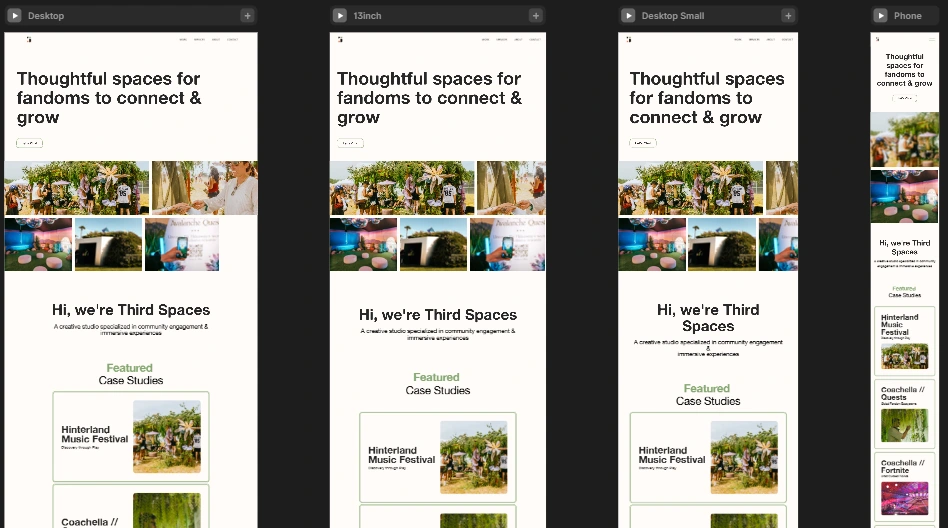This screenshot has height=528, width=948.
Task: Click the Contact nav link in Desktop frame
Action: click(x=233, y=39)
